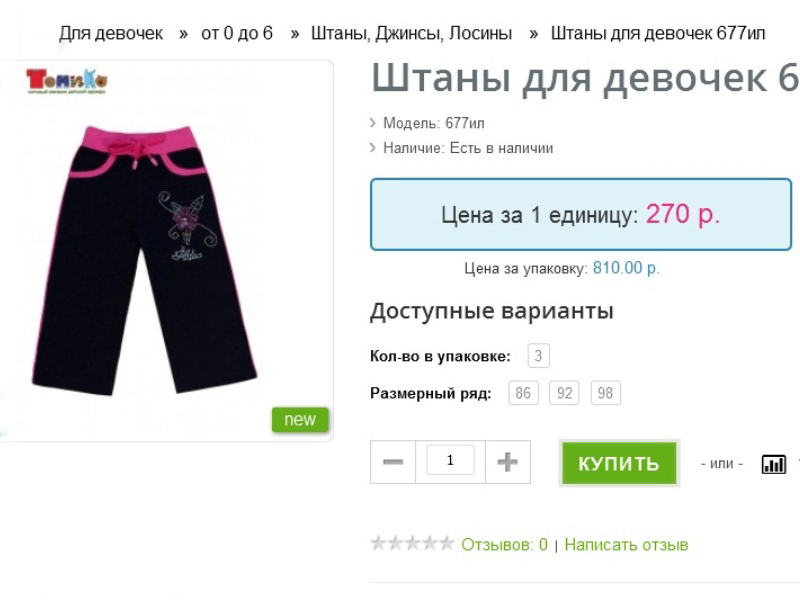Rate product using the star rating icons
The image size is (800, 600).
(412, 544)
